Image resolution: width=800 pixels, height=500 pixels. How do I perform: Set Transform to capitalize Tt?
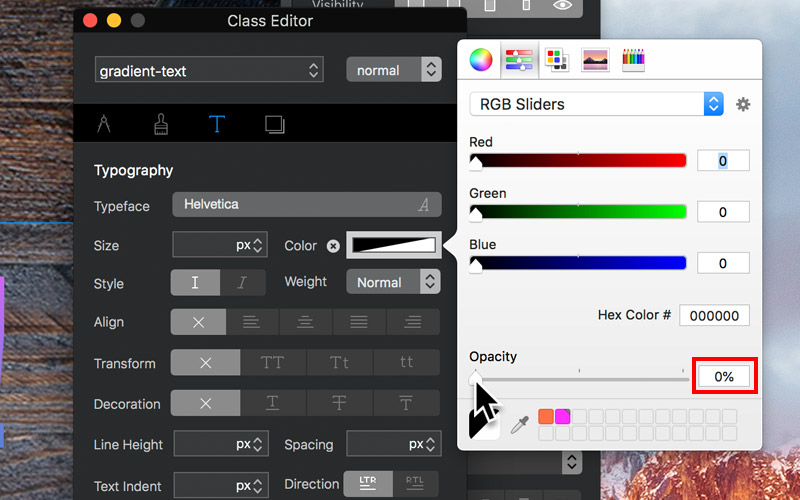(x=340, y=363)
